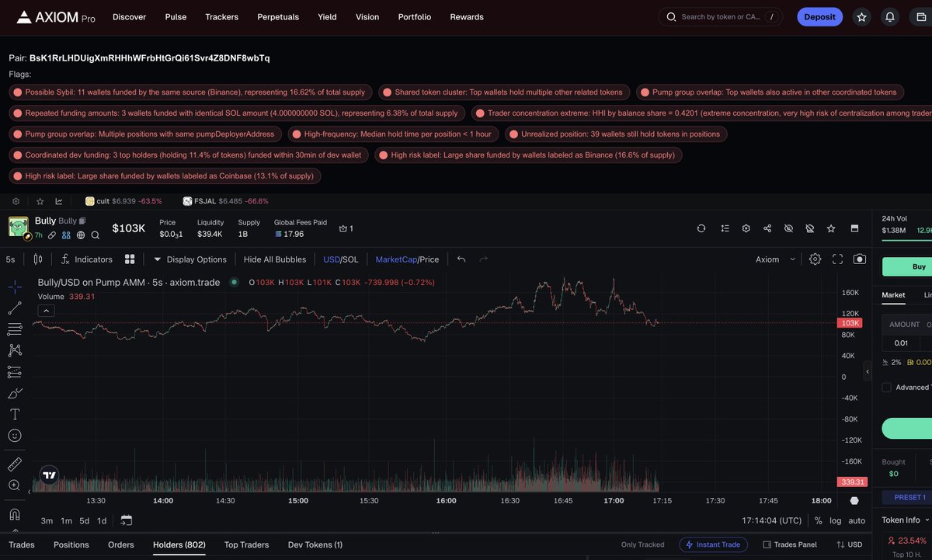Switch to the Holders (802) tab
This screenshot has width=932, height=560.
(179, 544)
